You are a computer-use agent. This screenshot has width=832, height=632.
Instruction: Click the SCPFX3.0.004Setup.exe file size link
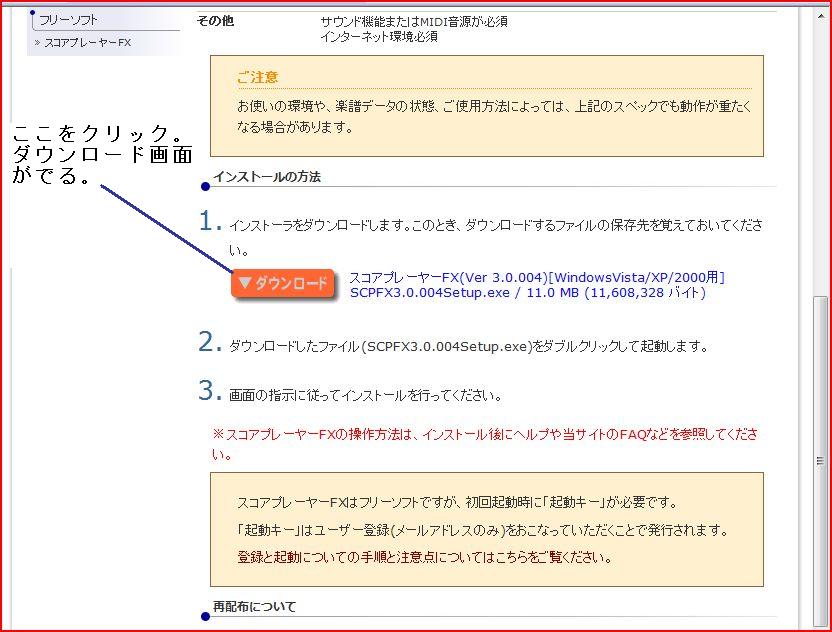click(x=527, y=293)
